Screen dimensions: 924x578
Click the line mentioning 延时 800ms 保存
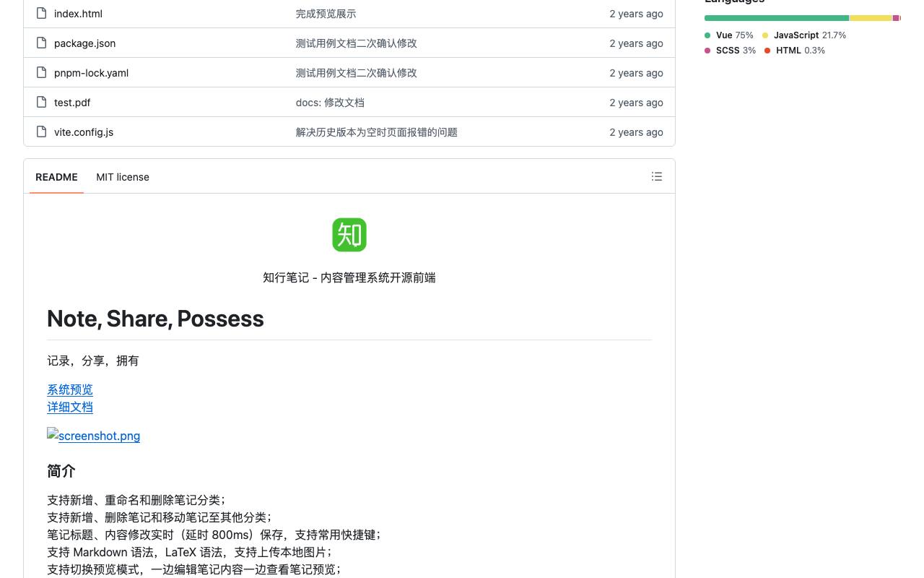[214, 535]
